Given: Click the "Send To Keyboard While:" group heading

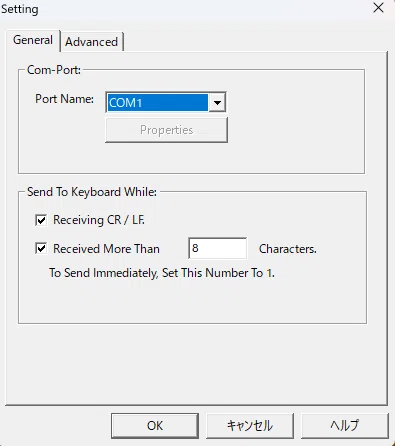Looking at the screenshot, I should click(x=92, y=192).
